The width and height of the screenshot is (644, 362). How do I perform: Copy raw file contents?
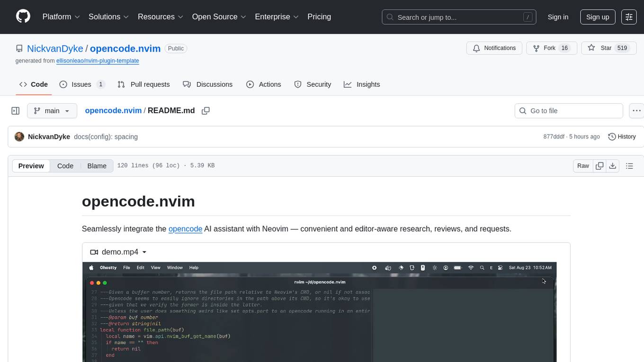599,166
